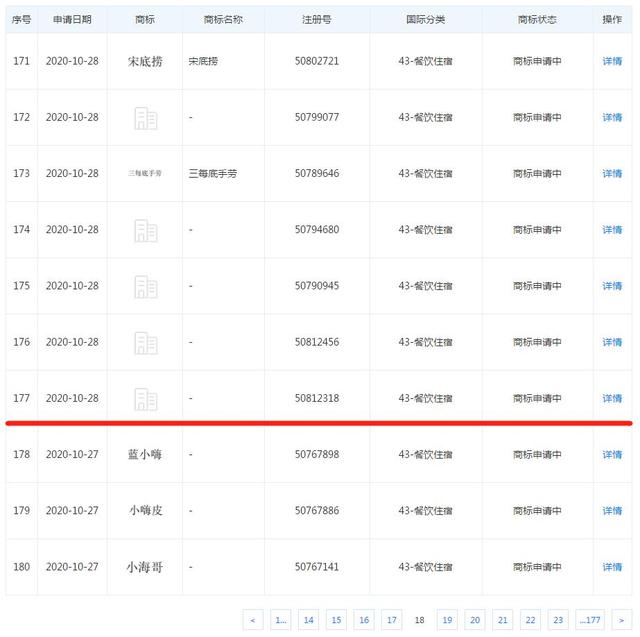Open 详情 link for row 179
The width and height of the screenshot is (640, 637).
pos(612,510)
